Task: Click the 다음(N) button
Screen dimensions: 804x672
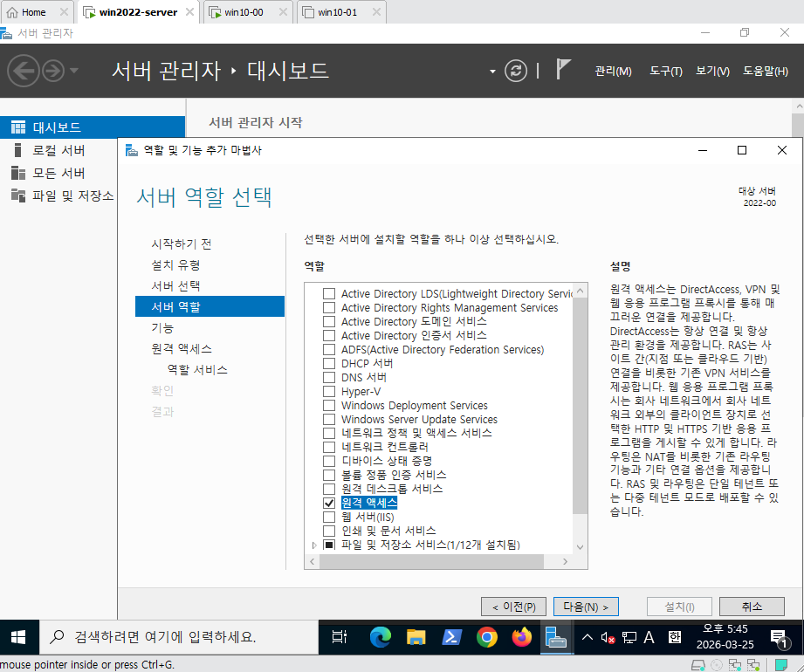Action: pos(586,607)
